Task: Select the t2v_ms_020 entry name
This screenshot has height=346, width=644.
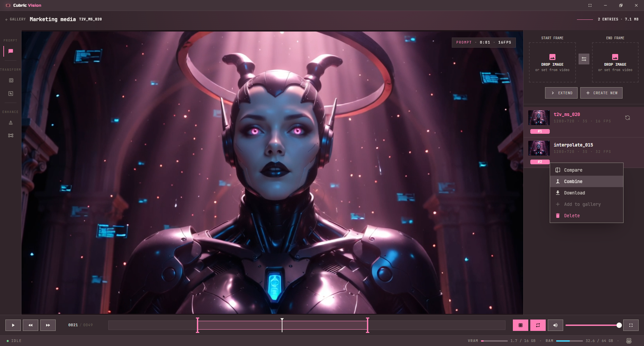Action: 567,114
